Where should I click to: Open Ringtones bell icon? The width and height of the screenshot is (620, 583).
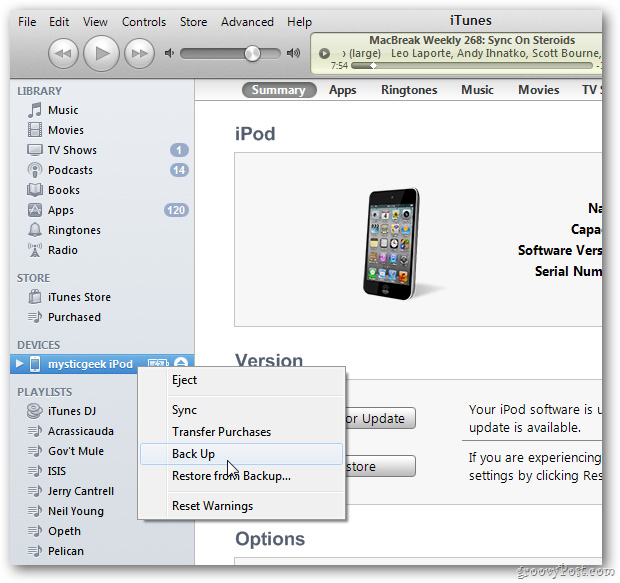35,230
